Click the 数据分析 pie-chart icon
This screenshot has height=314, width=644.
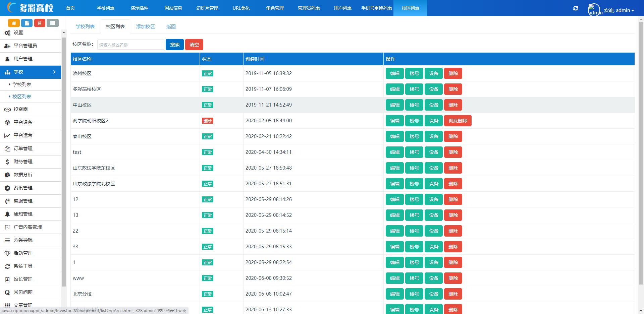7,175
